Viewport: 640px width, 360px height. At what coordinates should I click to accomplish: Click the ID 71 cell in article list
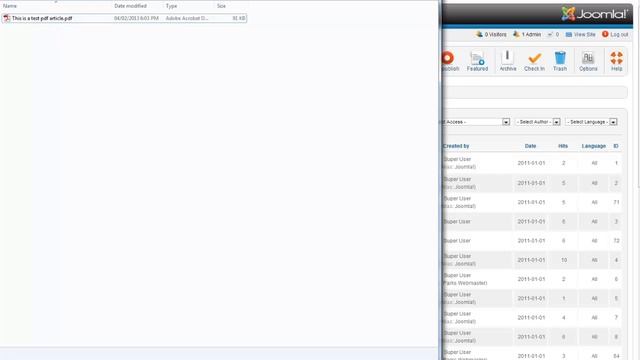(x=616, y=202)
